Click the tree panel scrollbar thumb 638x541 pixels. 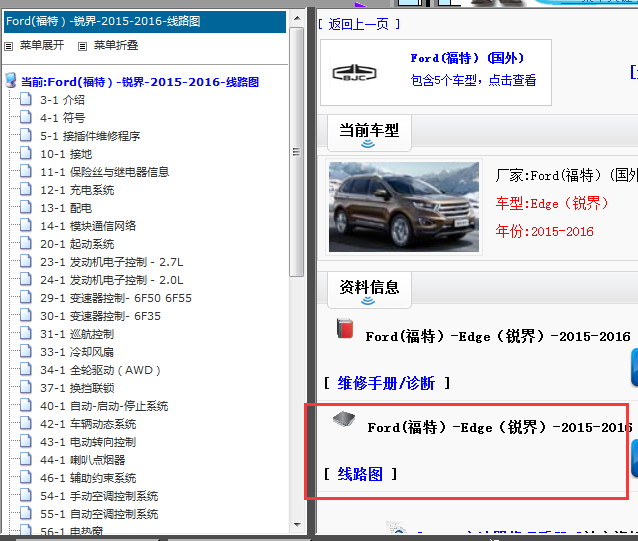click(x=297, y=152)
